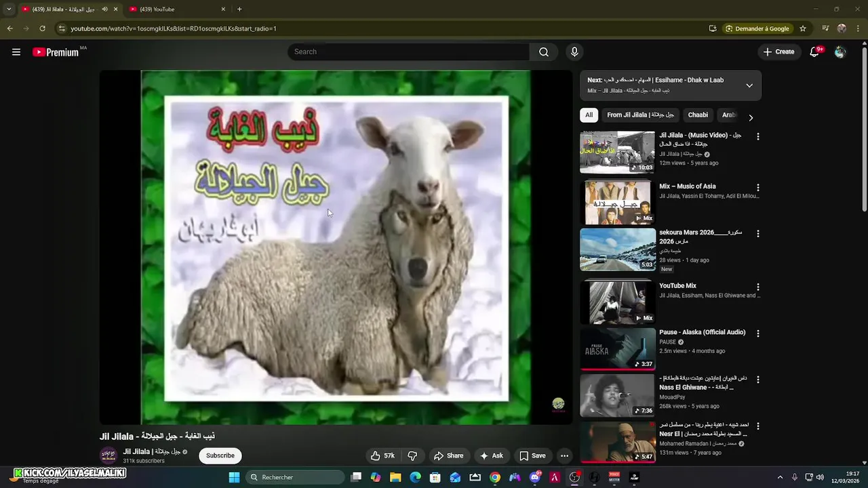Image resolution: width=868 pixels, height=488 pixels.
Task: Select the From Jil Jilala filter chip
Action: tap(640, 115)
